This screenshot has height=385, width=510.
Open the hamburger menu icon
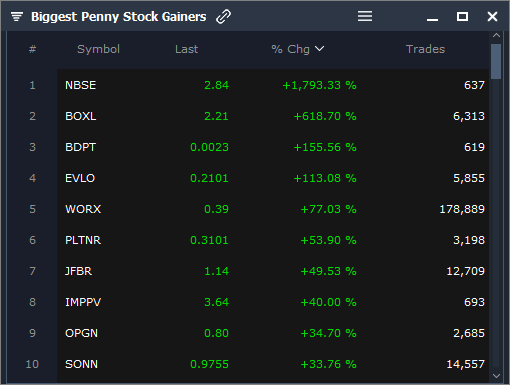(365, 16)
